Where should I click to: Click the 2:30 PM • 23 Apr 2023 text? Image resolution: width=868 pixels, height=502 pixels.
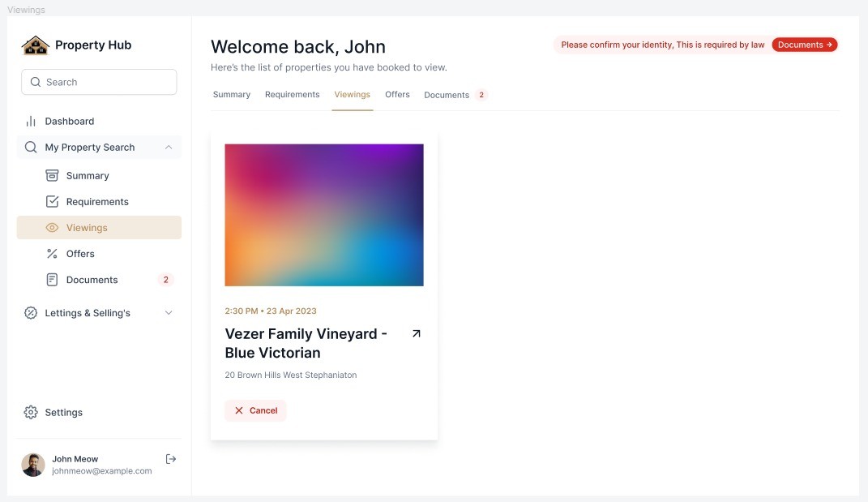[271, 311]
